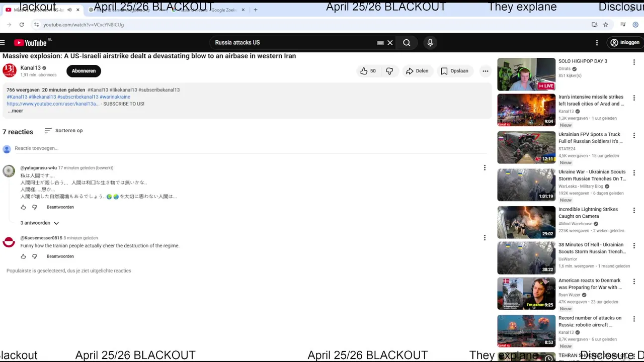This screenshot has width=644, height=362.
Task: Open the Kanal13 channel name link
Action: click(30, 68)
